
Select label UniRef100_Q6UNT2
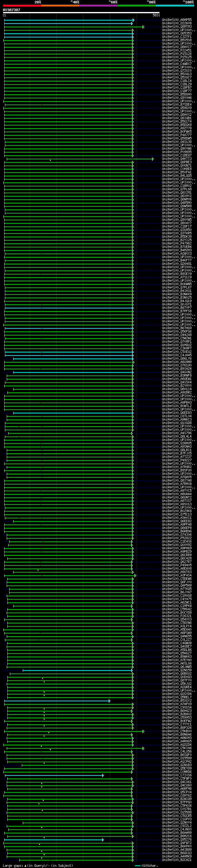[x=177, y=497]
